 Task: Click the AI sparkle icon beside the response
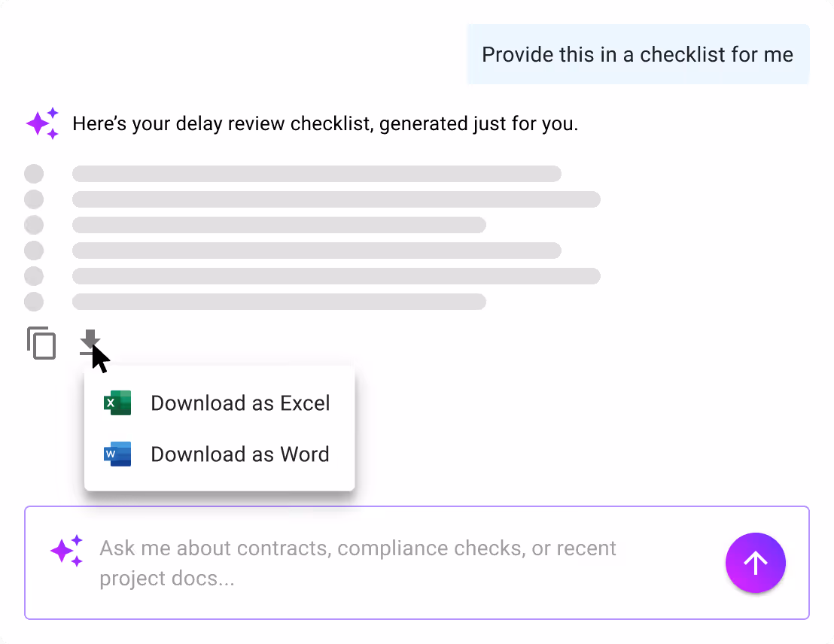pos(42,123)
